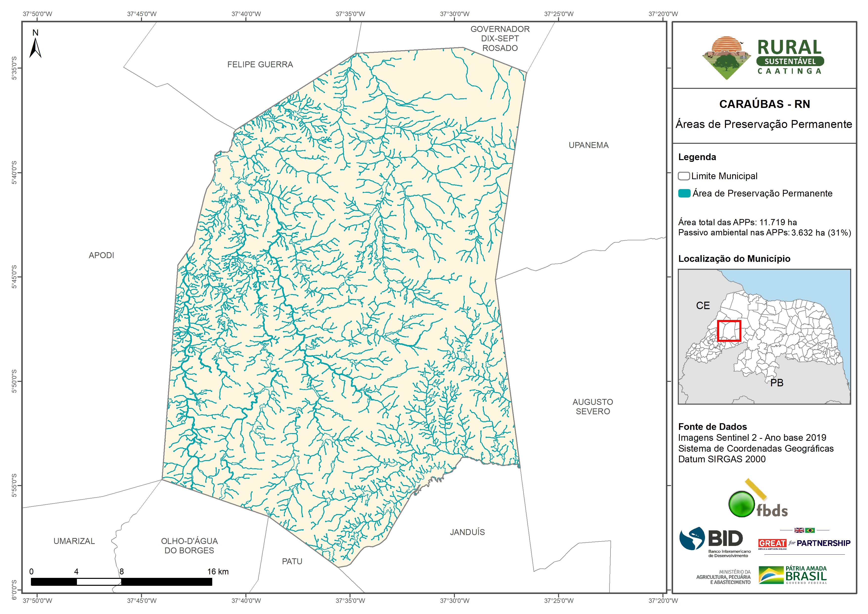This screenshot has width=868, height=614.
Task: Click the Ministério da Agricultura text logo
Action: tap(723, 577)
